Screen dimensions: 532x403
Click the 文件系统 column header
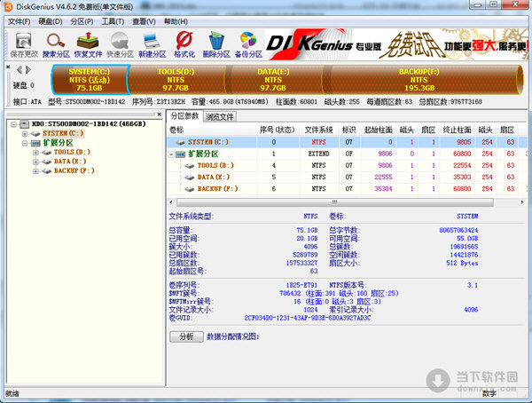click(318, 130)
